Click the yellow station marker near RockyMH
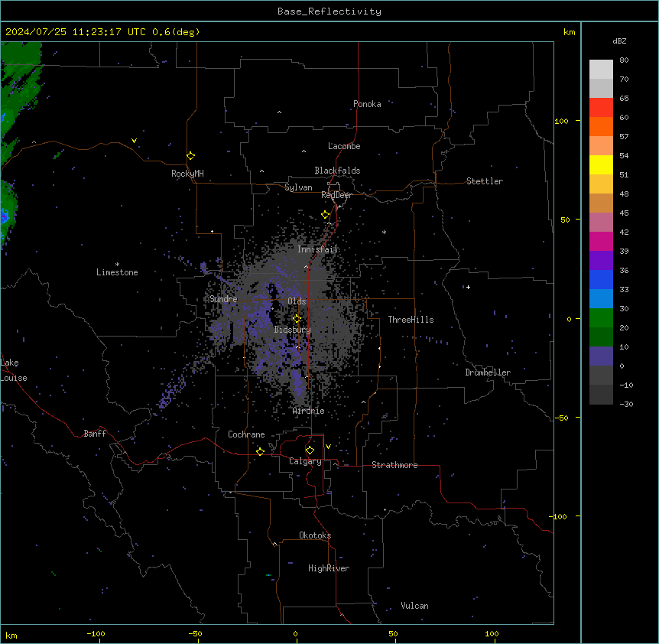This screenshot has height=644, width=659. point(190,155)
